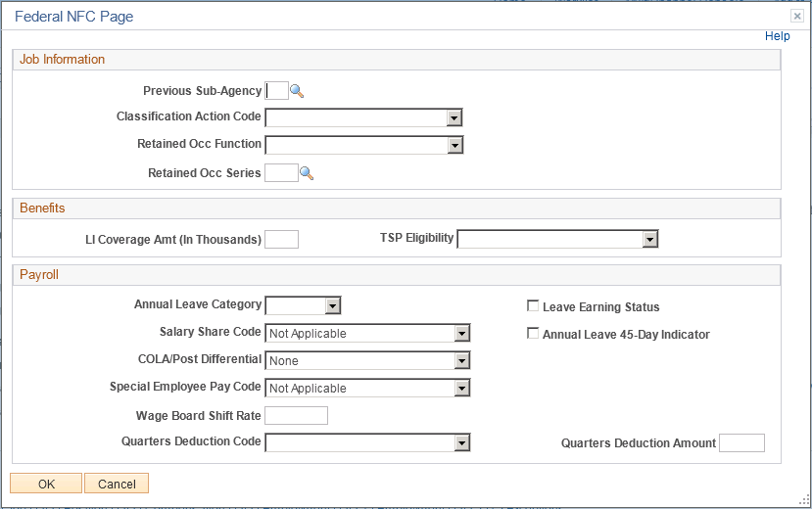Close the Federal NFC Page dialog
This screenshot has height=509, width=812.
click(x=797, y=16)
